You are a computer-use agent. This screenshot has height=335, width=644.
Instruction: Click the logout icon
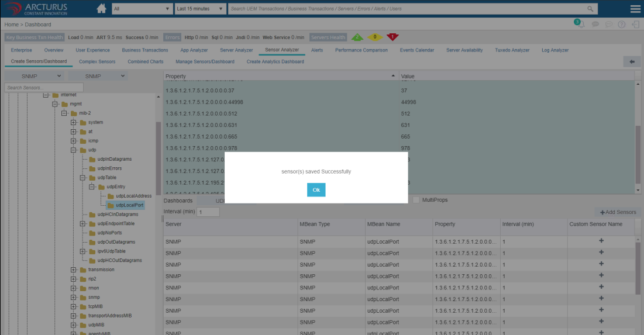[635, 25]
